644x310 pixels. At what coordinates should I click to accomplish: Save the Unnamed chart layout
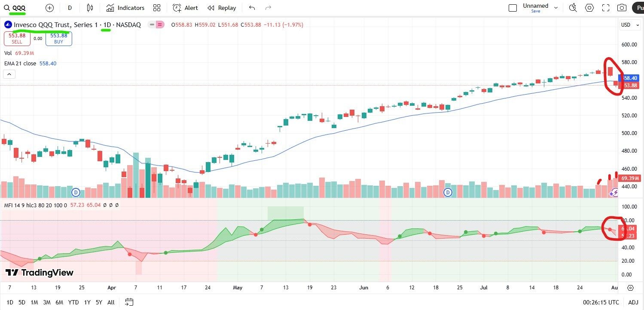pyautogui.click(x=536, y=11)
